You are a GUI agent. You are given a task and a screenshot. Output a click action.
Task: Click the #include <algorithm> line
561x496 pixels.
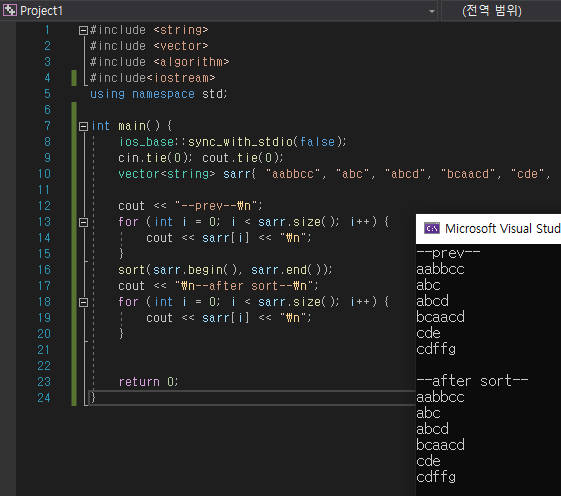point(160,62)
